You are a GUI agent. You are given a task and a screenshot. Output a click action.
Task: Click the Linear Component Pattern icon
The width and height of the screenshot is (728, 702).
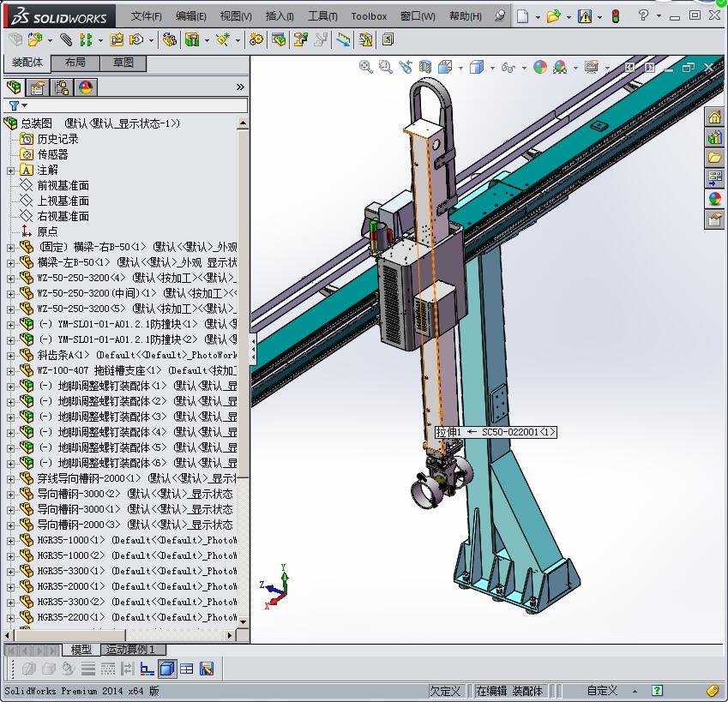click(86, 40)
